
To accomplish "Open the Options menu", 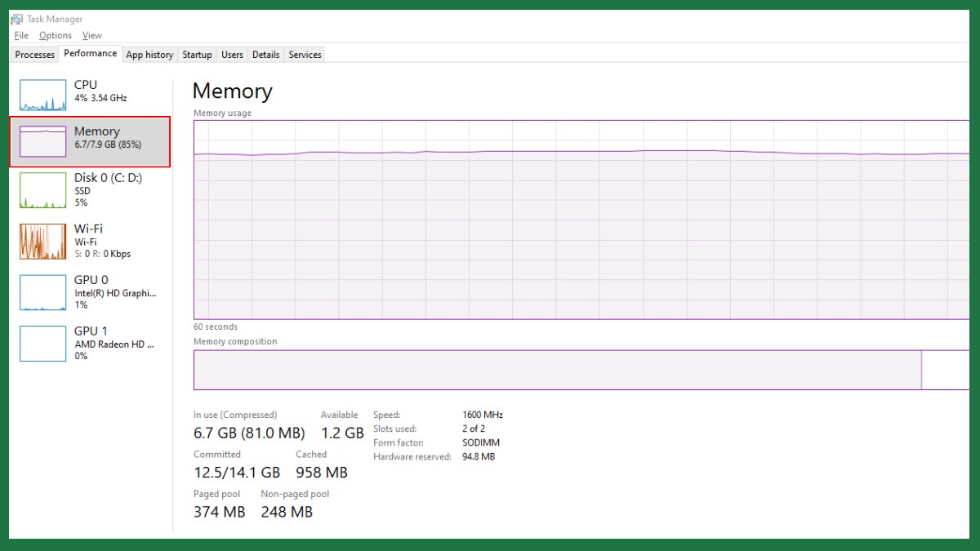I will 56,36.
